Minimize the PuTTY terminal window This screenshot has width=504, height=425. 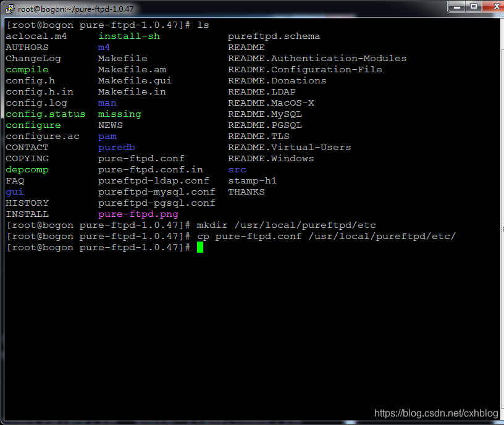coord(457,6)
